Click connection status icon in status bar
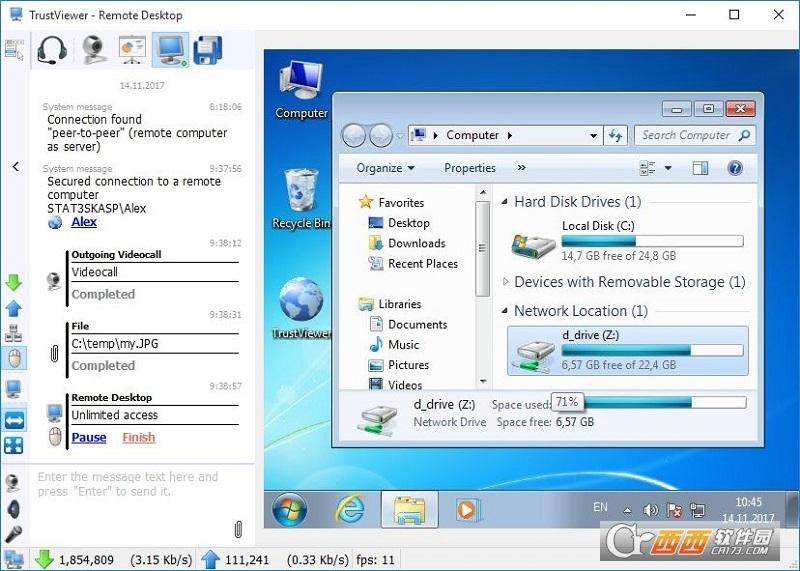Screen dimensions: 800x571 (x=14, y=559)
